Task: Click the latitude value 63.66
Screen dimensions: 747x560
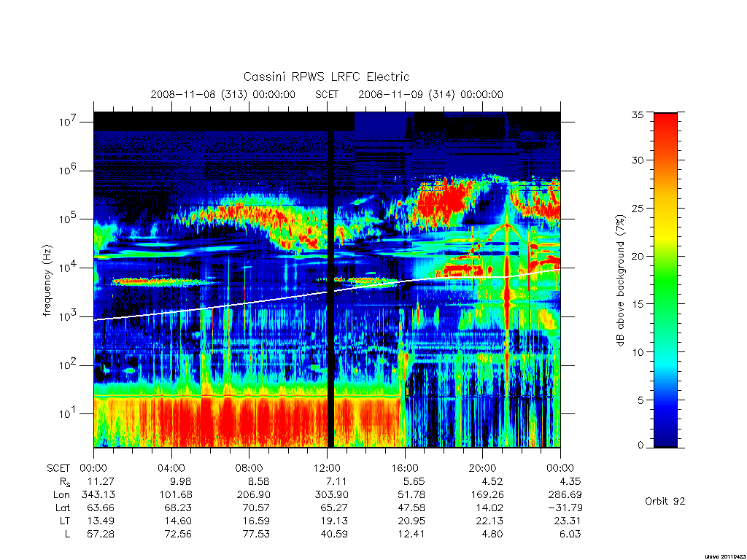Action: [x=101, y=507]
